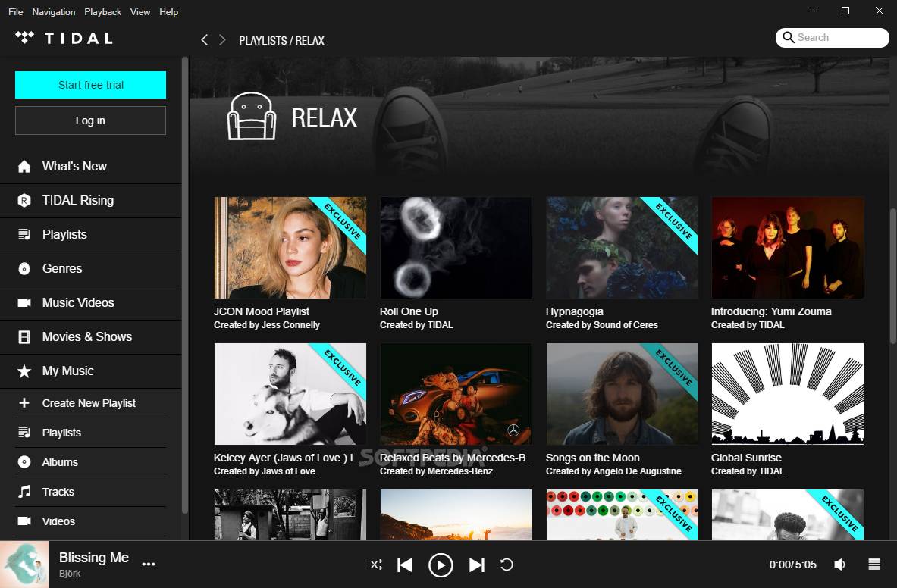The image size is (897, 588).
Task: Toggle shuffle playback
Action: click(x=375, y=565)
